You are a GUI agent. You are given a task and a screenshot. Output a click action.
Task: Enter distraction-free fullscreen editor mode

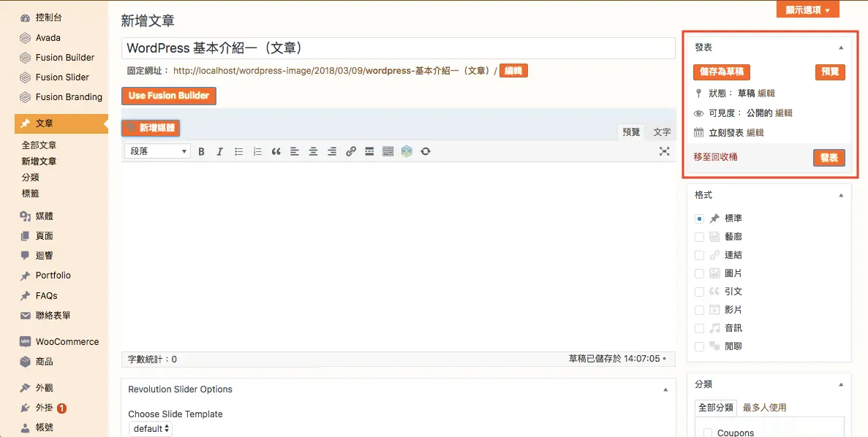(664, 151)
